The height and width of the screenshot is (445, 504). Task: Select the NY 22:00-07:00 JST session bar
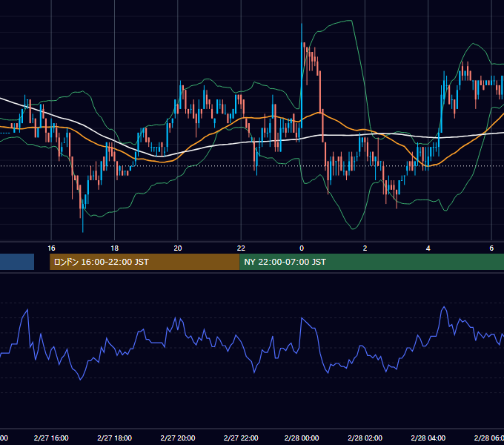(x=372, y=262)
